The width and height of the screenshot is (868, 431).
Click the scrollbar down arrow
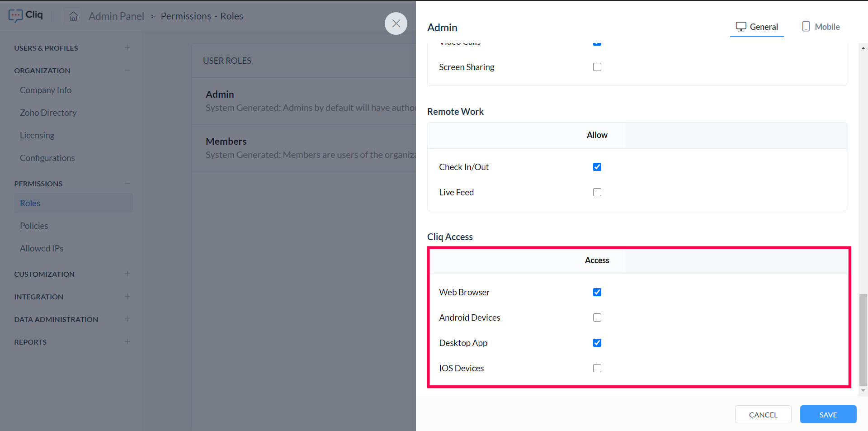[863, 390]
